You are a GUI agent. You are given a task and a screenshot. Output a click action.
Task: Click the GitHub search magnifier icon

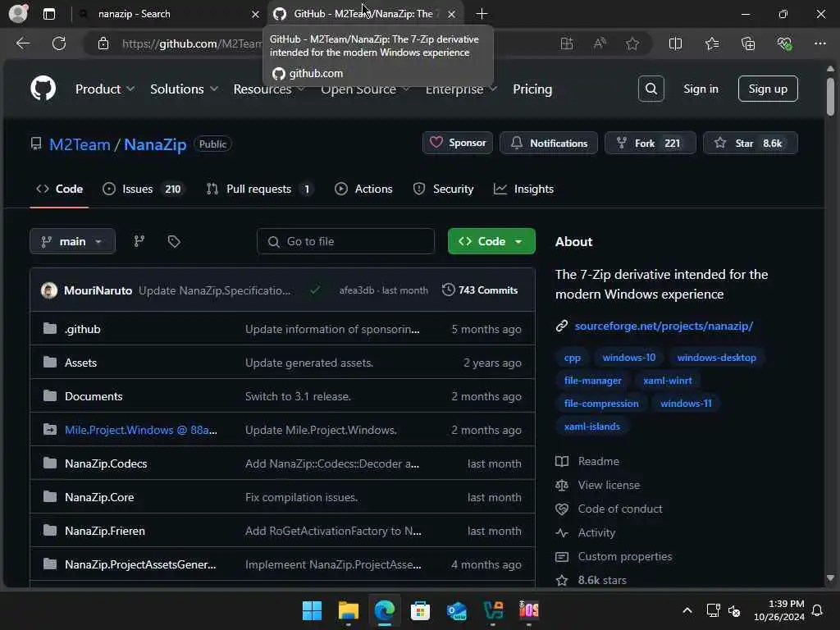click(651, 89)
